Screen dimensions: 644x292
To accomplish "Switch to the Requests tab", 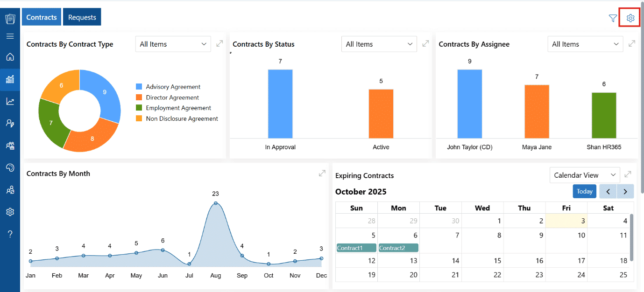I will pos(82,17).
